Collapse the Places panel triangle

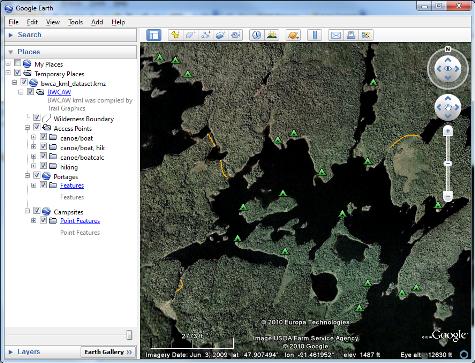11,52
